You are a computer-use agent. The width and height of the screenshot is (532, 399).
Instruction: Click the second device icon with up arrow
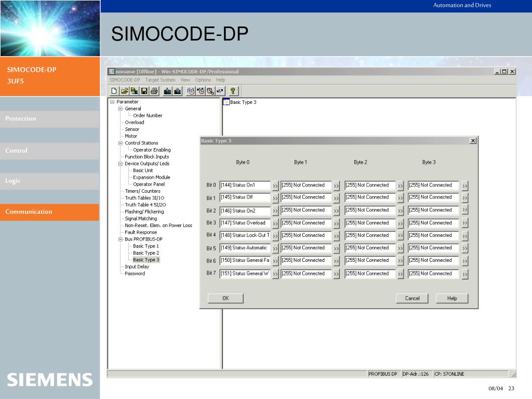(x=178, y=91)
